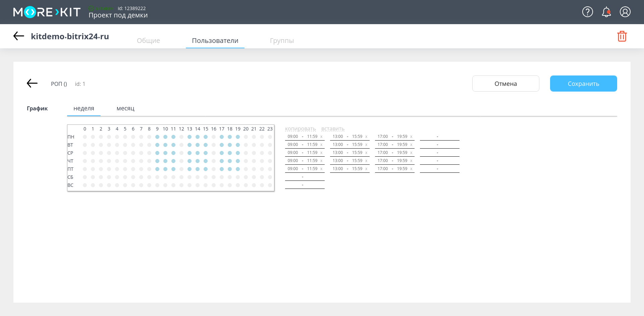Toggle Saturday 12 o'clock dot in grid
This screenshot has height=316, width=644.
(181, 177)
